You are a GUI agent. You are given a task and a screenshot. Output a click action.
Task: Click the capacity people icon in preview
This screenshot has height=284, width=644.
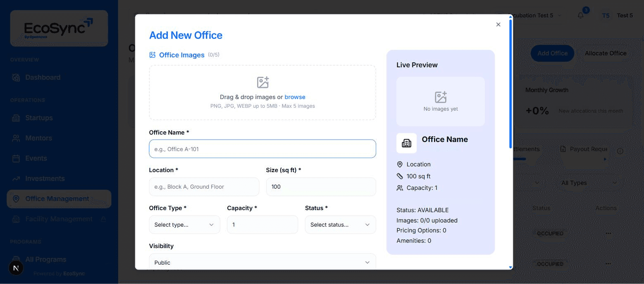400,188
